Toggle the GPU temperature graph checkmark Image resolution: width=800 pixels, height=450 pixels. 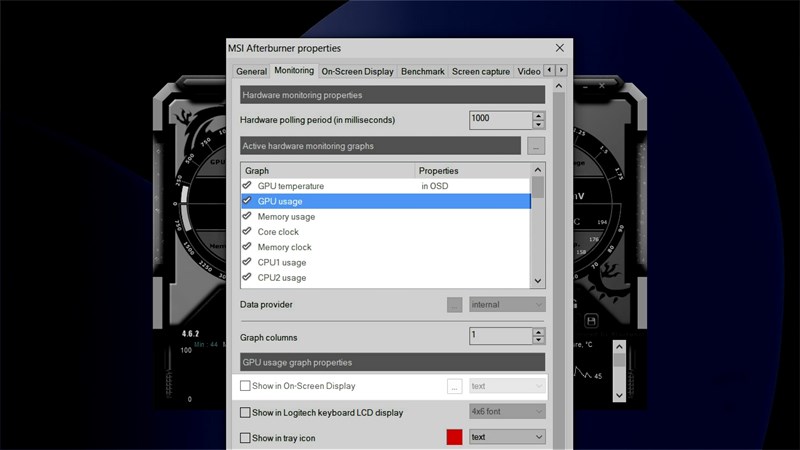click(x=247, y=185)
